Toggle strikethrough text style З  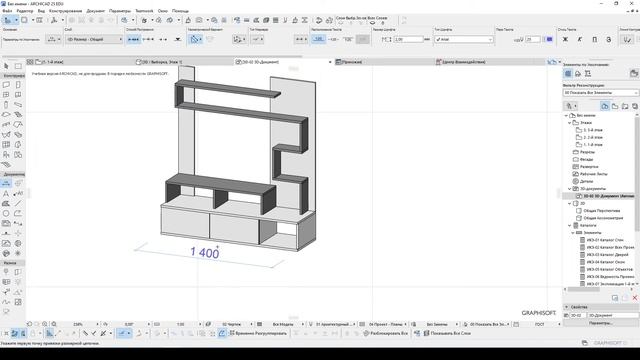point(609,40)
